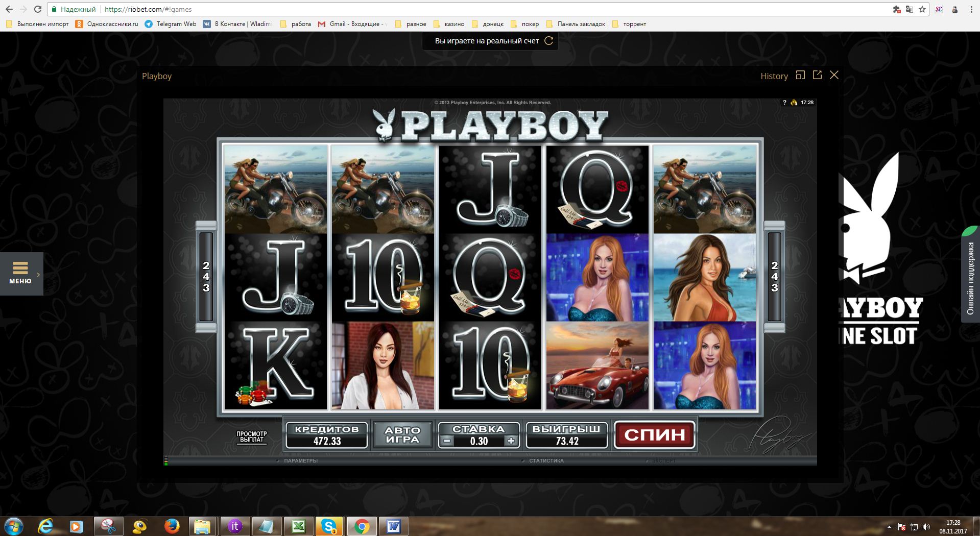This screenshot has height=536, width=980.
Task: Click the translate page icon
Action: [x=910, y=9]
